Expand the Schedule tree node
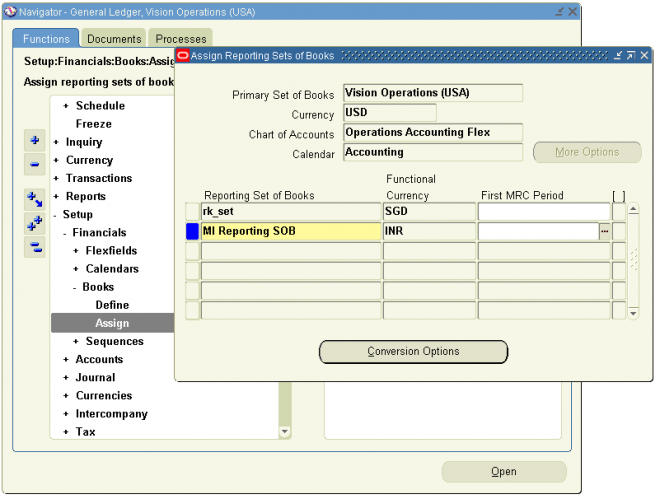The image size is (660, 499). point(66,106)
